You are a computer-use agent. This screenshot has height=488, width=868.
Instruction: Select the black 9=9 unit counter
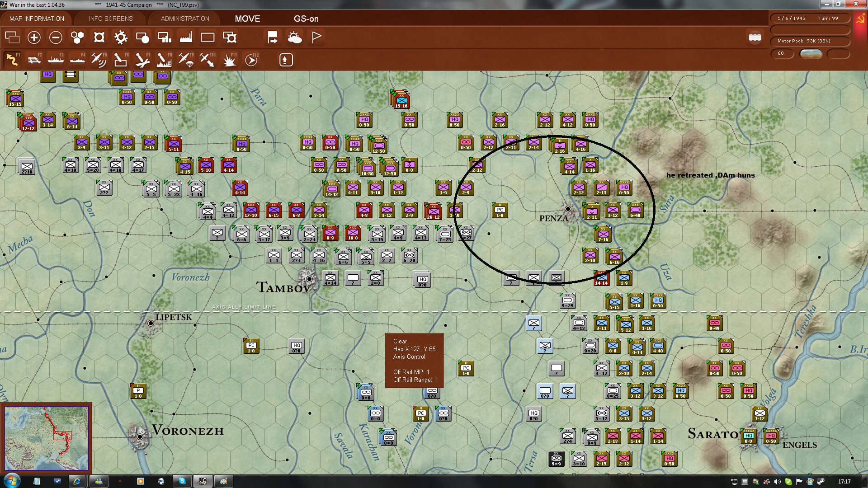pos(556,459)
